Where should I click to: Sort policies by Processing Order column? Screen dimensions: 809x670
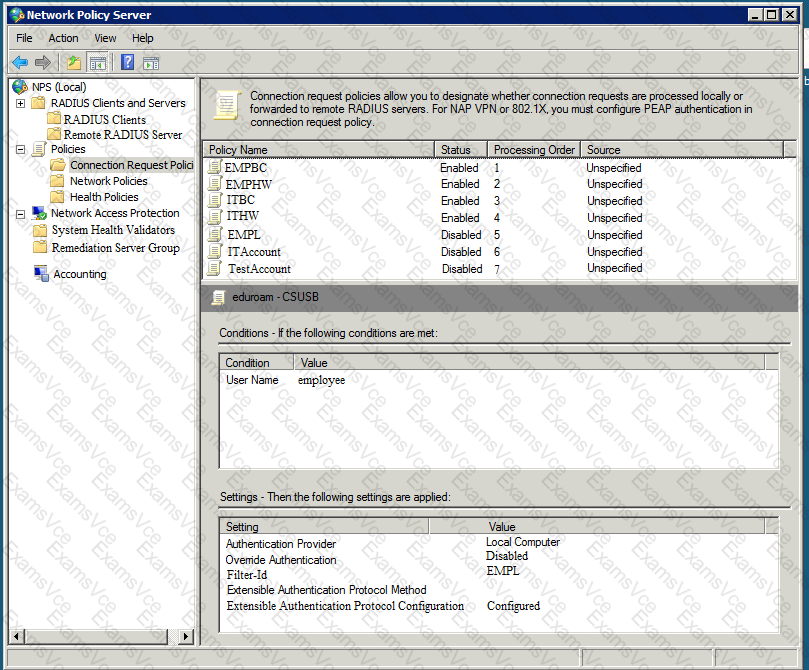(534, 150)
